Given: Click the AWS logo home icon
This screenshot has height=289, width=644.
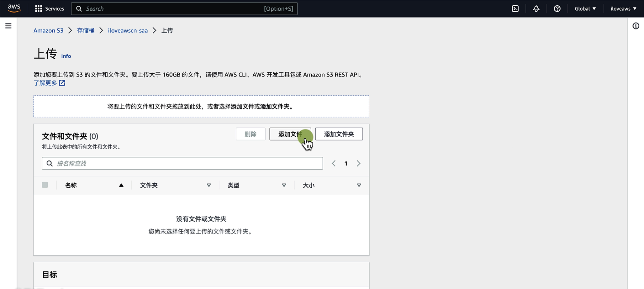Looking at the screenshot, I should click(x=14, y=8).
